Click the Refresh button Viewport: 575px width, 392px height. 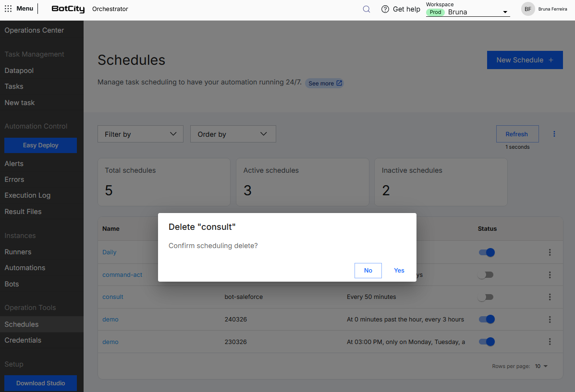tap(517, 134)
